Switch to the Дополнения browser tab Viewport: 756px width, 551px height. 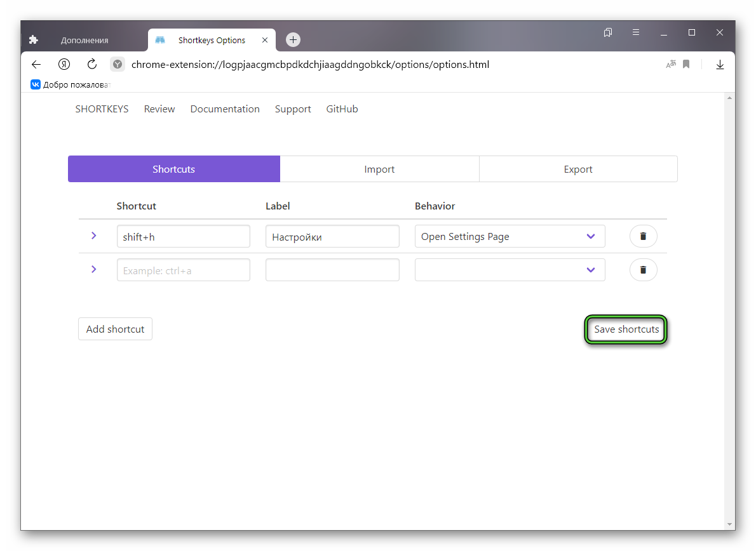84,40
